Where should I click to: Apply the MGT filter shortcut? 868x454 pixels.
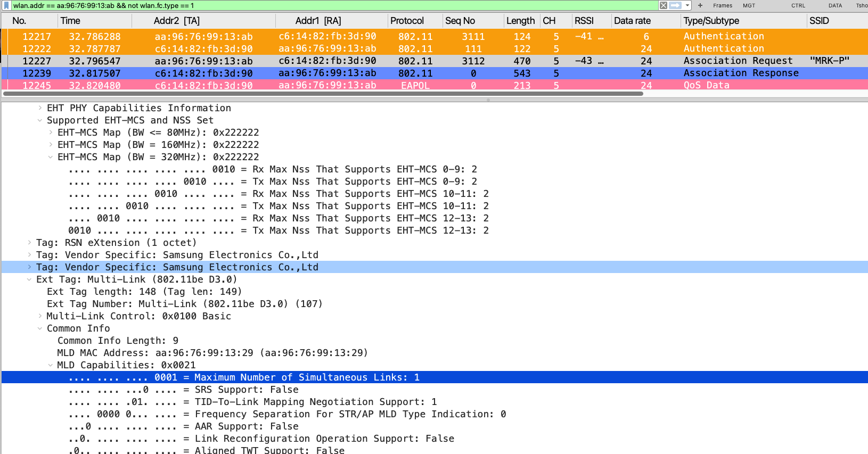coord(749,5)
